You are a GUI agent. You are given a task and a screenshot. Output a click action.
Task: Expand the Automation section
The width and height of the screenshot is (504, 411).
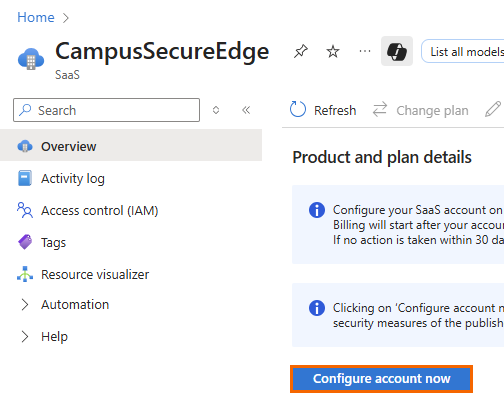pos(25,304)
